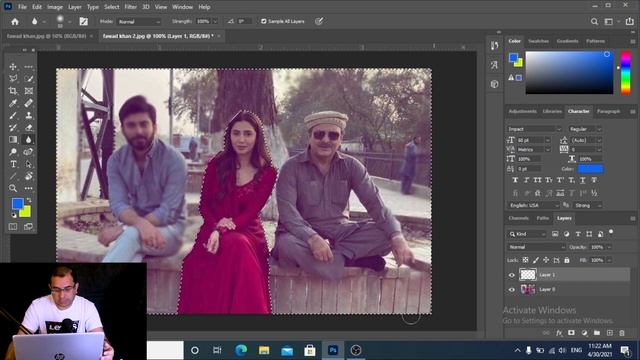The width and height of the screenshot is (640, 360).
Task: Select the Layer 1 thumbnail
Action: point(527,275)
